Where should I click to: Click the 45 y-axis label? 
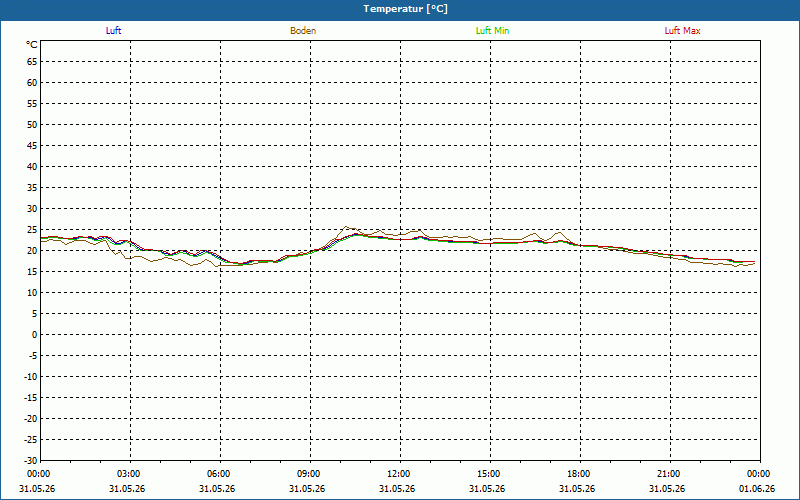(x=32, y=145)
